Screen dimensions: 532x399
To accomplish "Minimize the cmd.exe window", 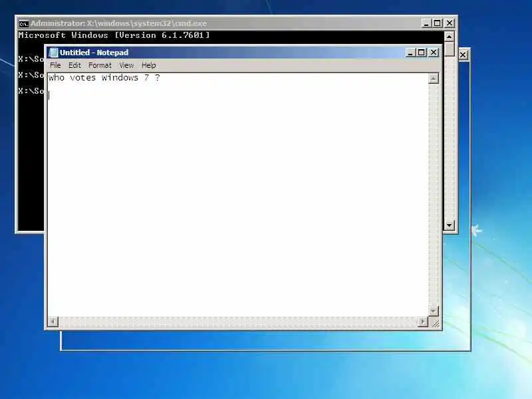I will (426, 23).
